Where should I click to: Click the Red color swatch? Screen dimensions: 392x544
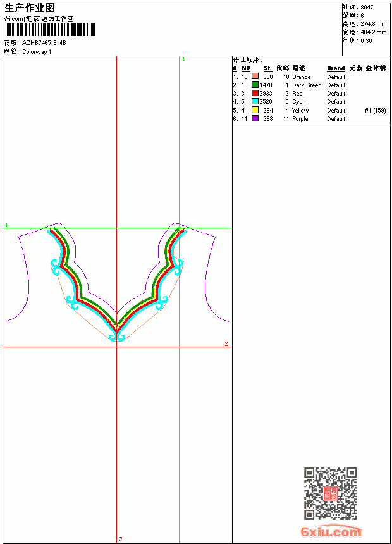255,93
